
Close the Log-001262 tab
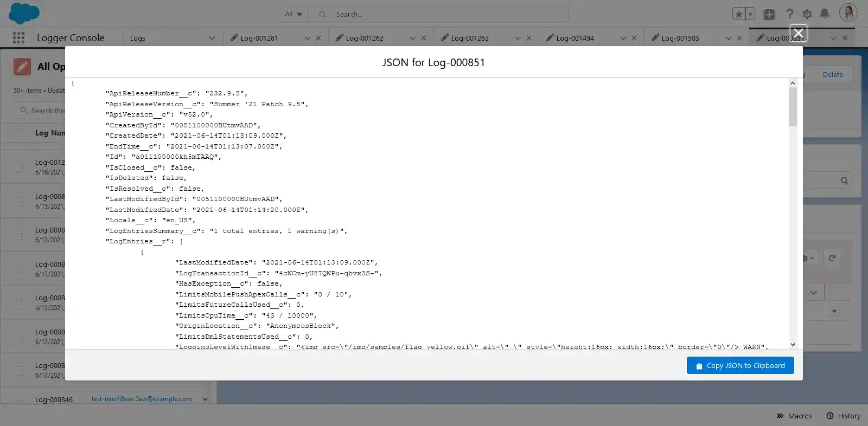pyautogui.click(x=424, y=38)
